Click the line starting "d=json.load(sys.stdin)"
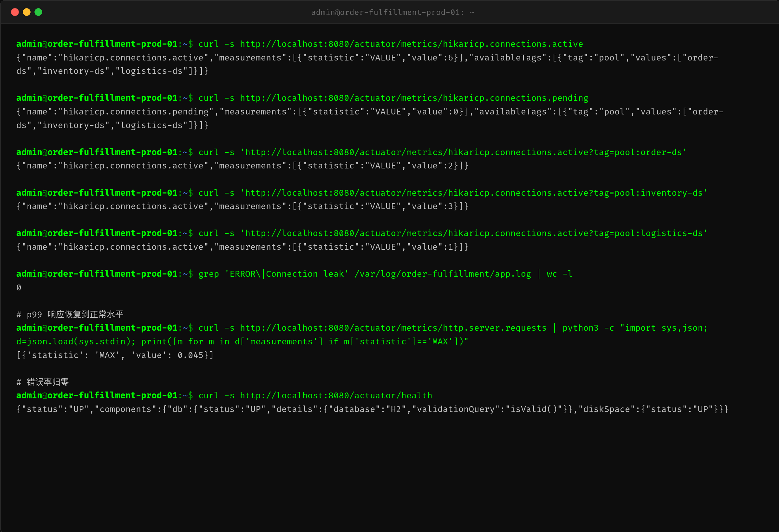 click(242, 341)
